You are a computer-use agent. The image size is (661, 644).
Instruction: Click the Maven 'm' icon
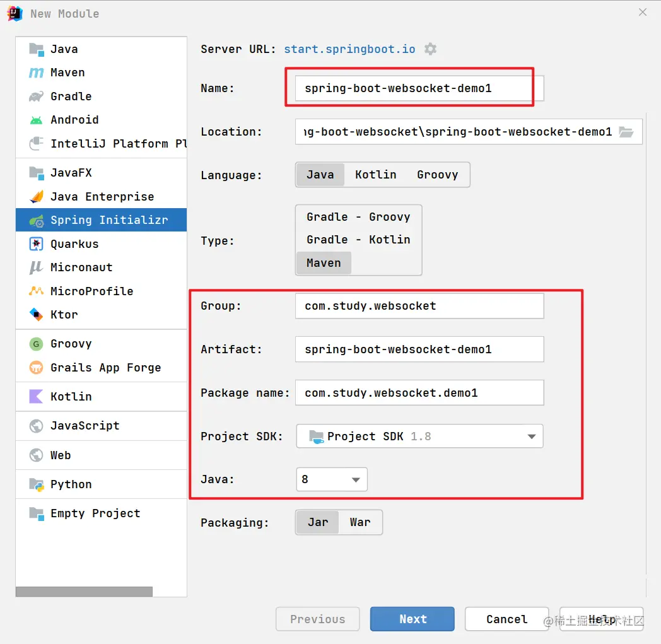tap(36, 73)
